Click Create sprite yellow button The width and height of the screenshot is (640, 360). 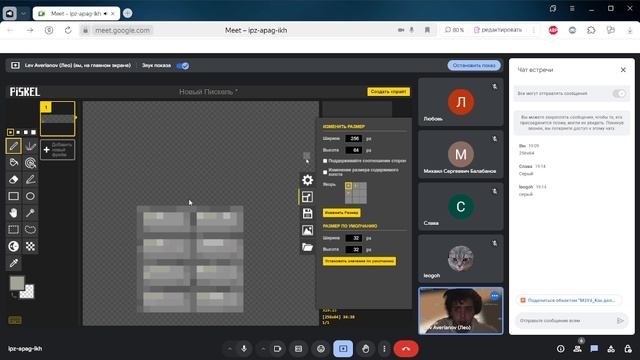point(388,92)
